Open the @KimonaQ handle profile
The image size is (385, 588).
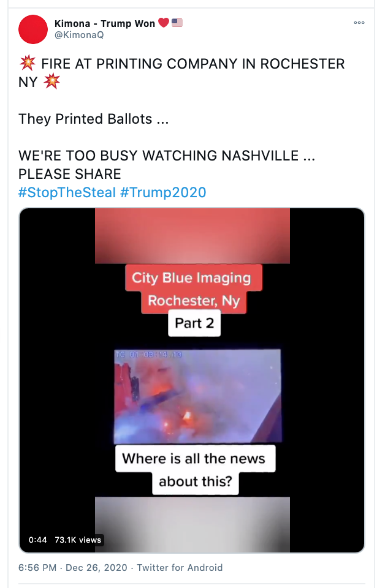[x=79, y=35]
